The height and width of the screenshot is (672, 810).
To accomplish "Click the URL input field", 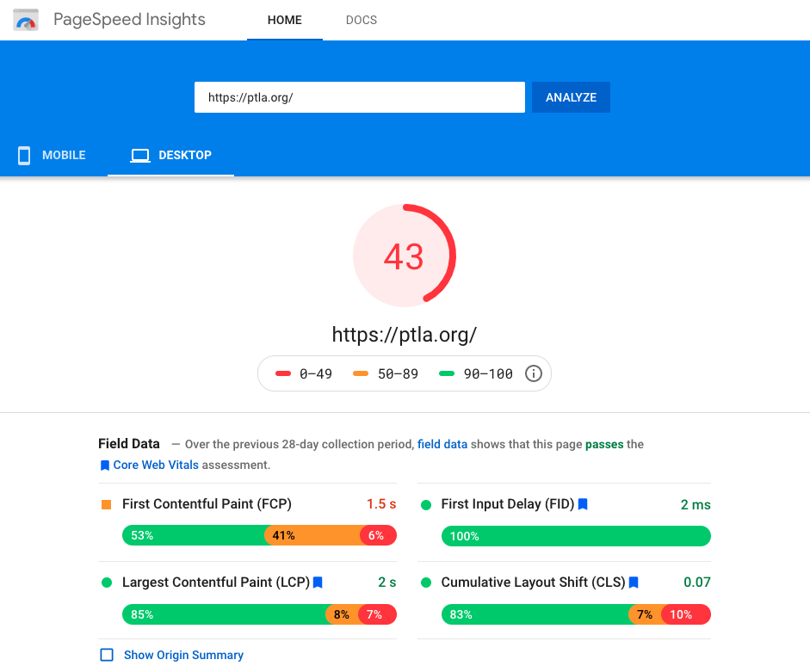I will pos(360,97).
